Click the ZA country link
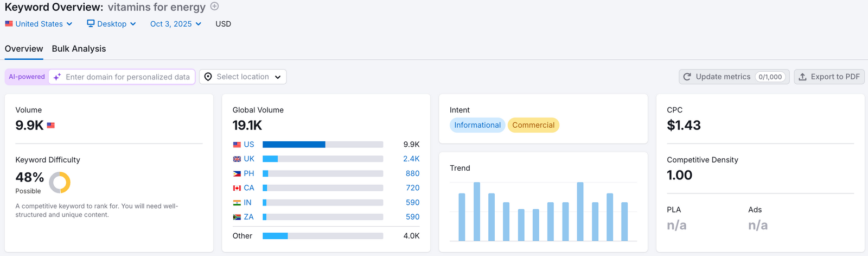This screenshot has width=868, height=256. pyautogui.click(x=248, y=217)
